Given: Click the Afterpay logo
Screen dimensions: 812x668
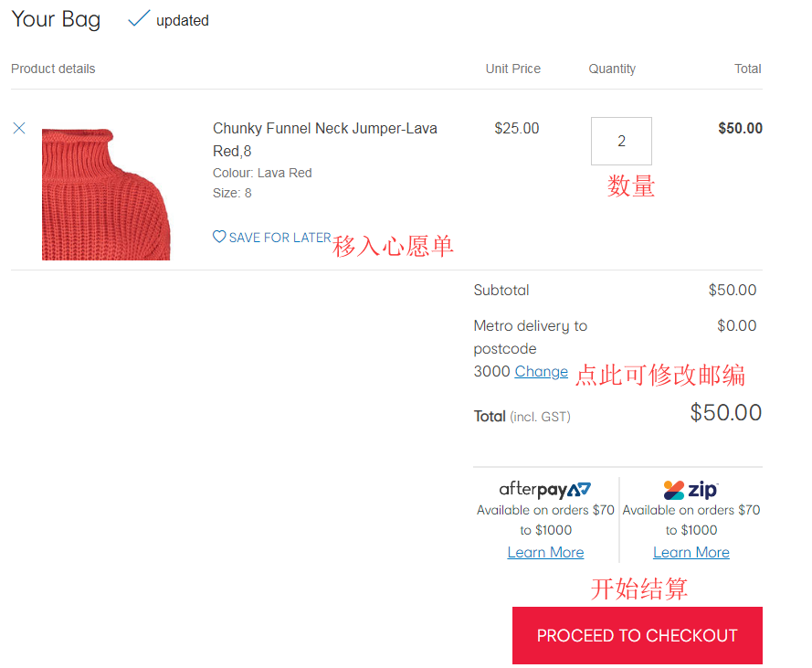Looking at the screenshot, I should point(545,489).
